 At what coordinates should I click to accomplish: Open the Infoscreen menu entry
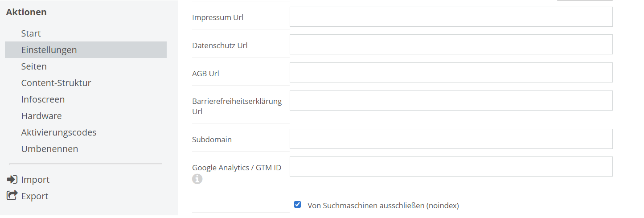coord(43,99)
